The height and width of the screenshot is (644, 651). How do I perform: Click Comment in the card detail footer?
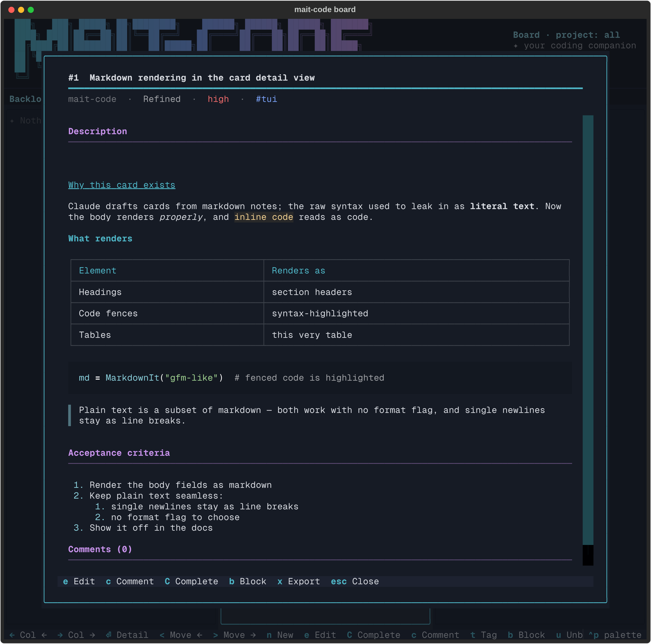(130, 581)
